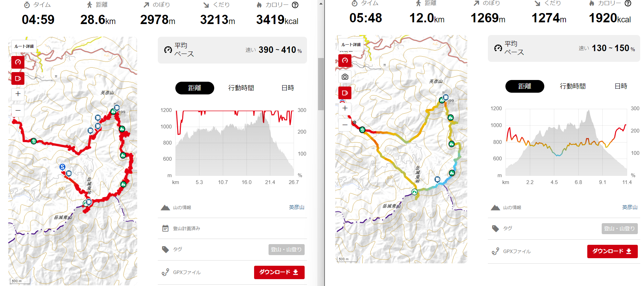644x286 pixels.
Task: Open ルート詳細 on the left map
Action: [24, 46]
